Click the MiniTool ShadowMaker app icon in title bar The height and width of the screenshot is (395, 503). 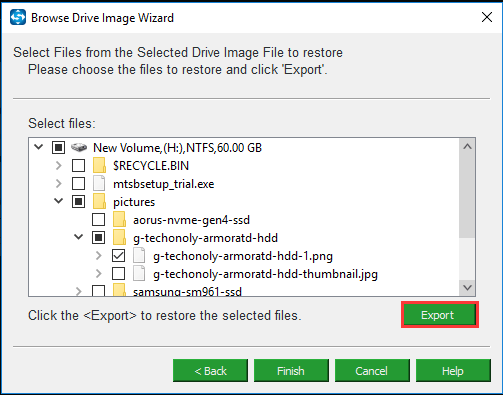click(18, 17)
